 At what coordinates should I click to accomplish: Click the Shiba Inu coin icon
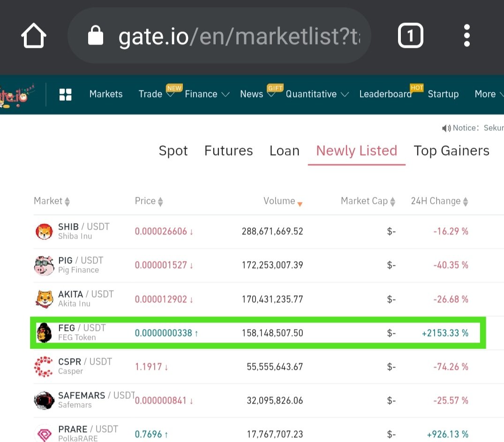click(x=44, y=232)
